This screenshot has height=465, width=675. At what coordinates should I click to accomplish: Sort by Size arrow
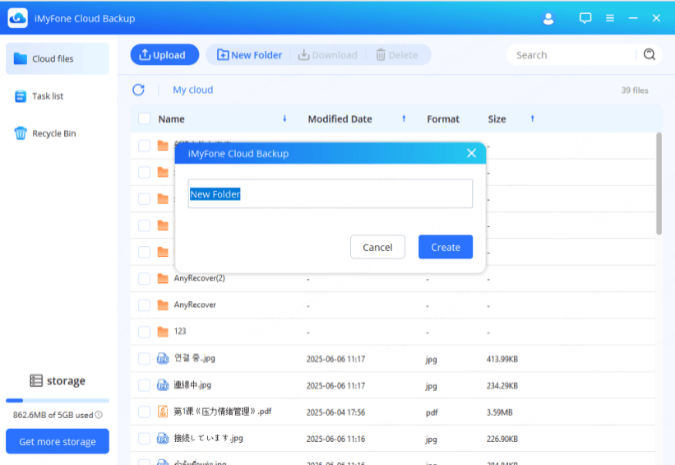(x=533, y=118)
